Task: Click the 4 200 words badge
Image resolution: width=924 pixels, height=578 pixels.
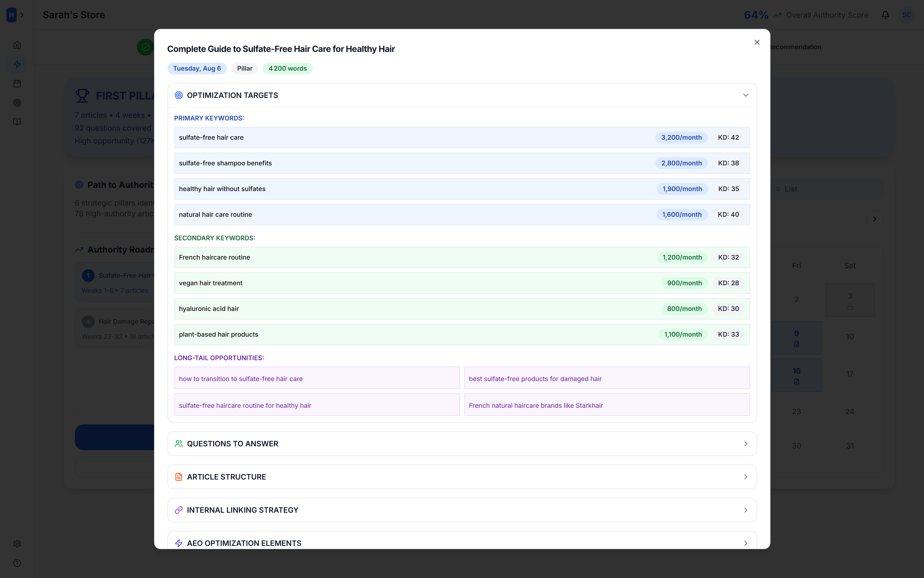Action: click(x=288, y=69)
